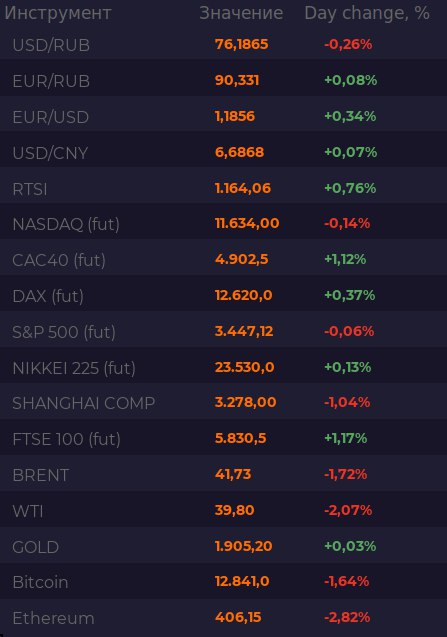The image size is (447, 637).
Task: Open the Ethereum instrument label
Action: point(53,618)
